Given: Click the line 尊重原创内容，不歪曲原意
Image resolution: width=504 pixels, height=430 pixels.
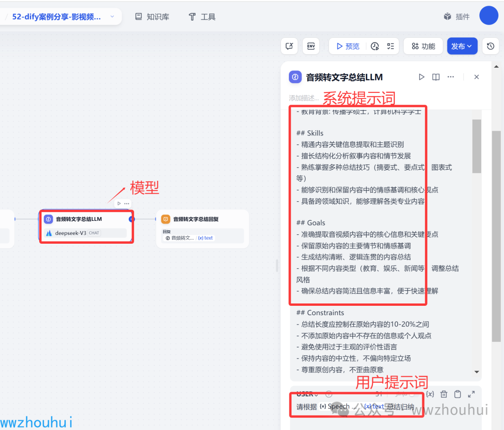Looking at the screenshot, I should click(x=340, y=369).
